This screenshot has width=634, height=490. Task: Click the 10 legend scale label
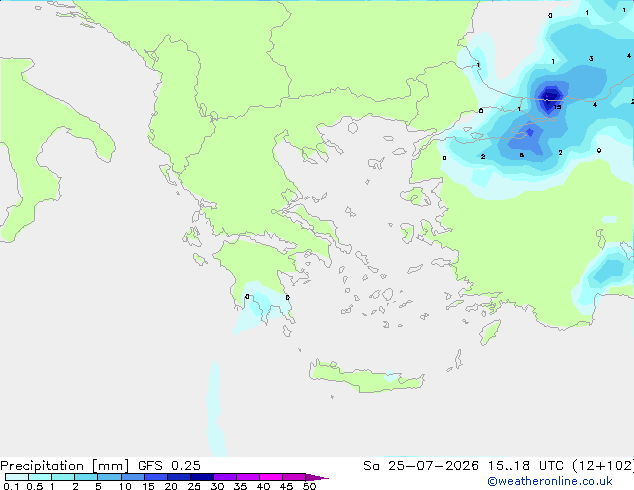125,486
